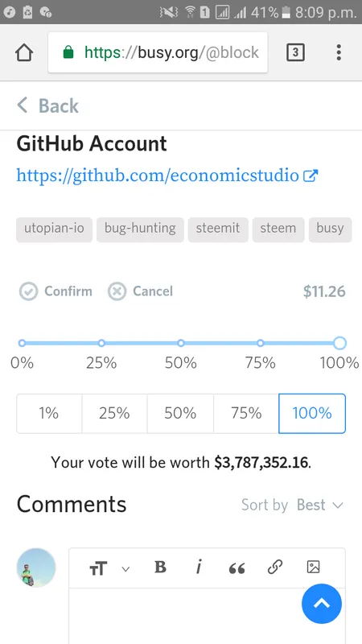Select the 1% vote preset

coord(49,413)
